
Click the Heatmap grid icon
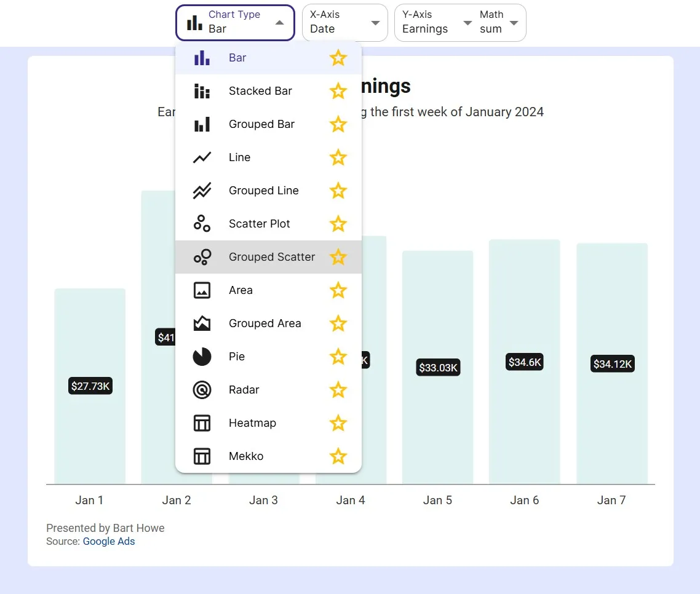(x=202, y=423)
